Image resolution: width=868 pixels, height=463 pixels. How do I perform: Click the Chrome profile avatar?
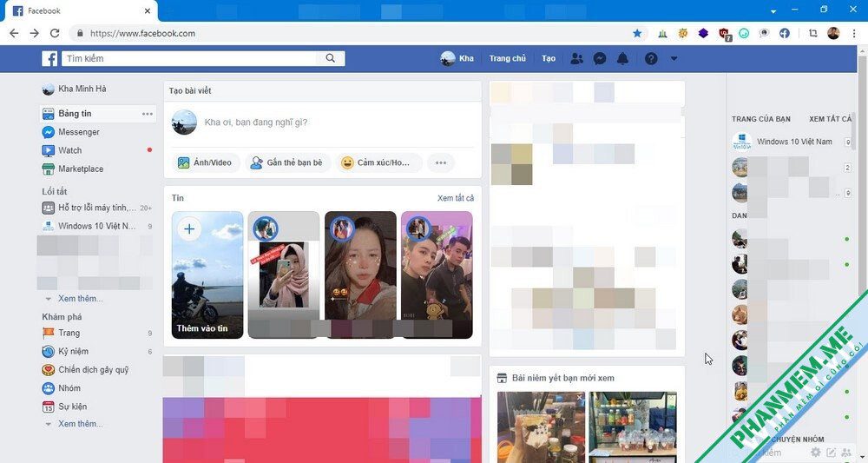pos(833,33)
